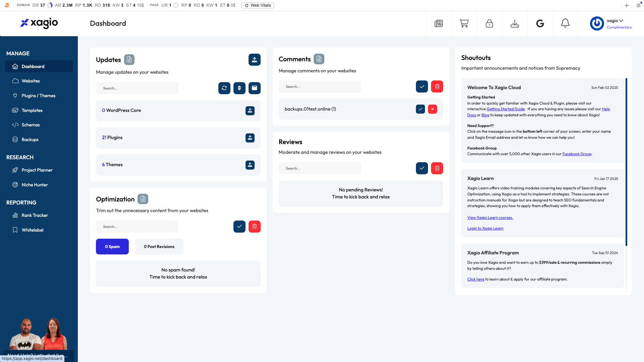Open Dashboard in the sidebar

point(39,66)
